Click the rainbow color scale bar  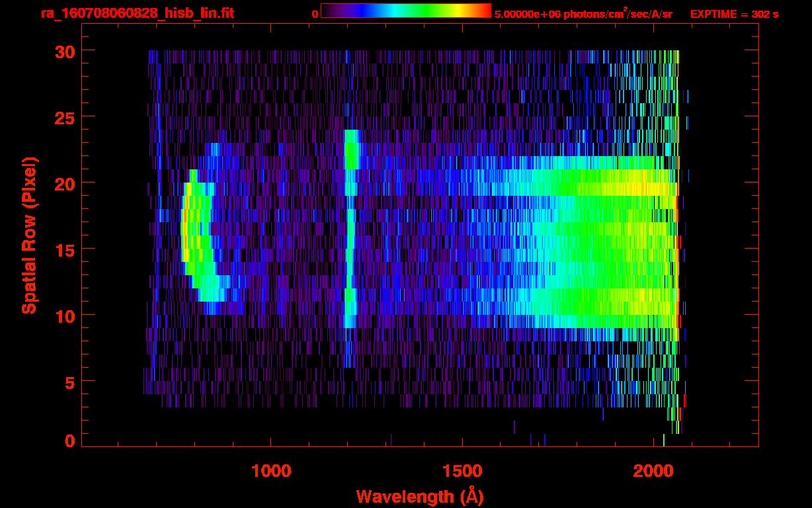[x=406, y=11]
